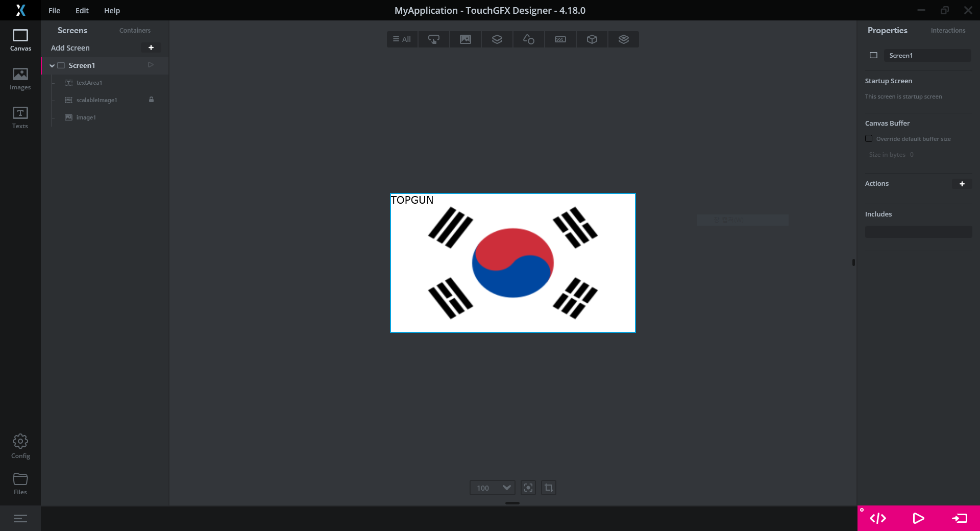Collapse the Screen1 tree node
980x531 pixels.
(52, 65)
